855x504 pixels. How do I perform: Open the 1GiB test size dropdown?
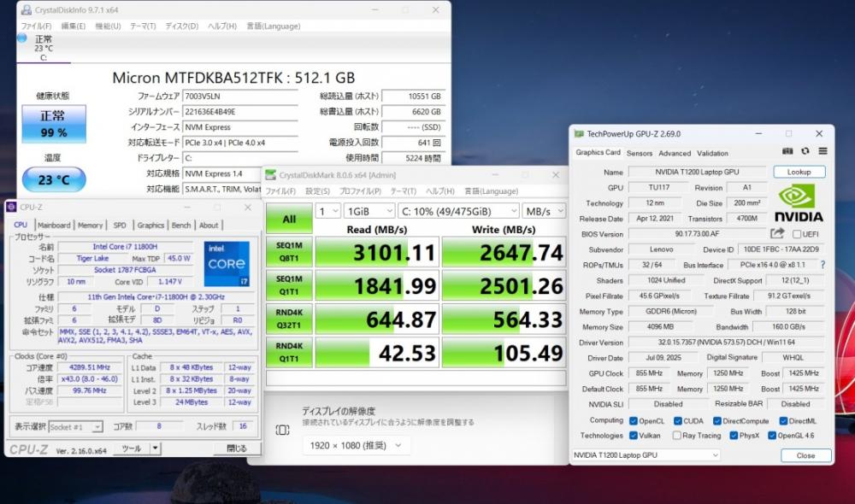[369, 211]
